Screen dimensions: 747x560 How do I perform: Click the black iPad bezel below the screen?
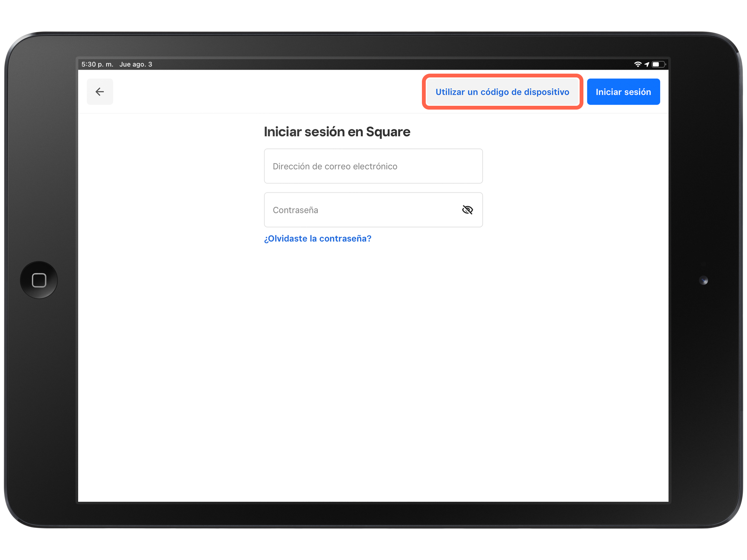373,515
